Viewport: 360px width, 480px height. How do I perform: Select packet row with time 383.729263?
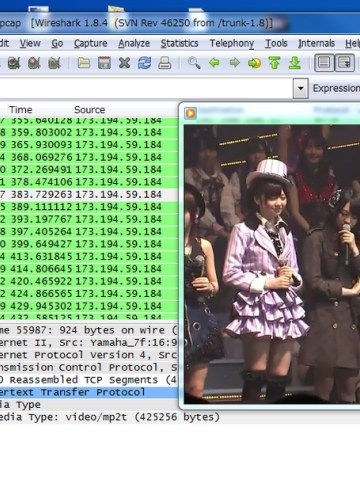[x=89, y=194]
